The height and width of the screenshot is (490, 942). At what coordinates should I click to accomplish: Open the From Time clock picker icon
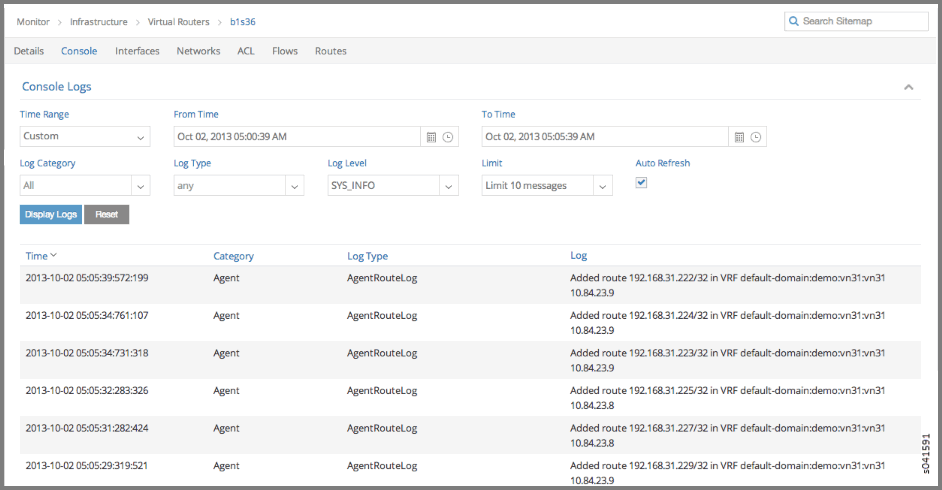pos(448,137)
